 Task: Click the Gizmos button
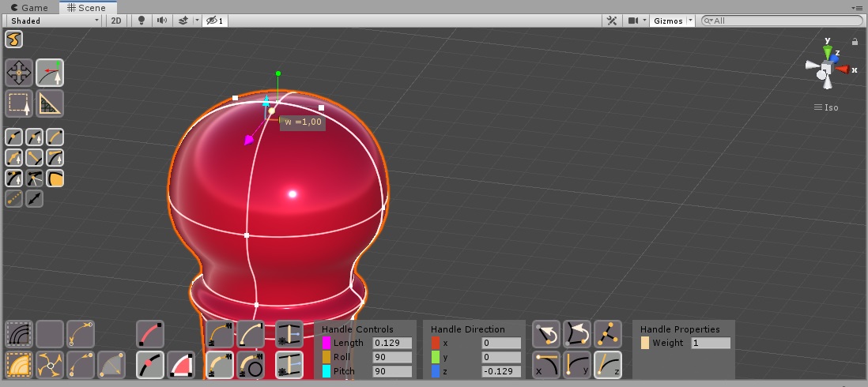668,21
